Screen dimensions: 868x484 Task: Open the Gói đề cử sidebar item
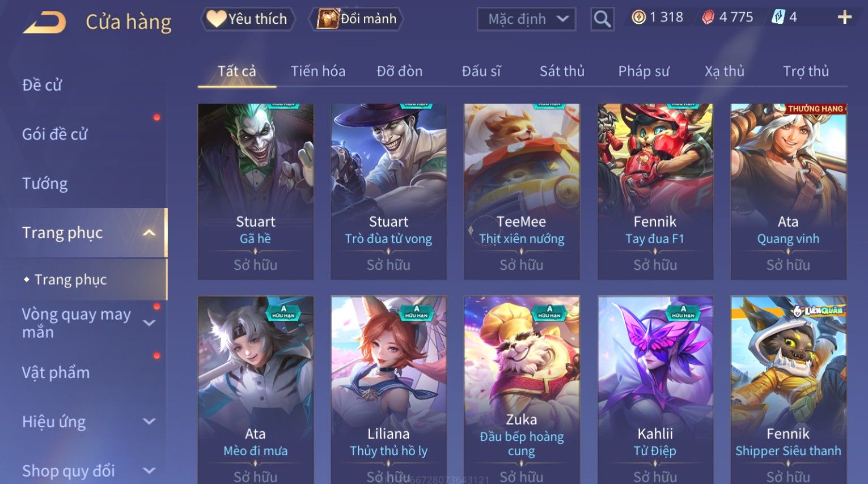point(55,134)
